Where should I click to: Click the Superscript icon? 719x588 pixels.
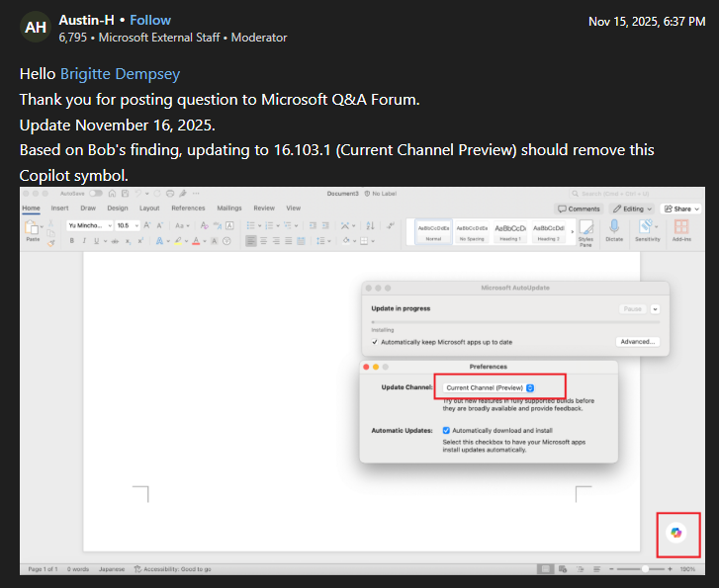[140, 240]
